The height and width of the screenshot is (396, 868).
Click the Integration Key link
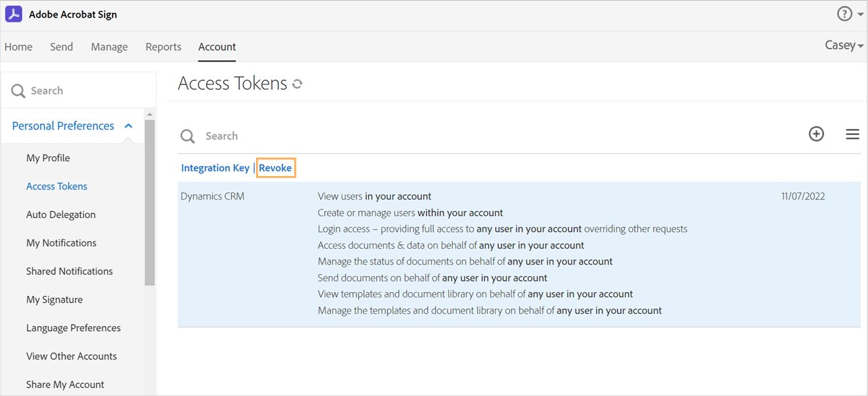(215, 168)
